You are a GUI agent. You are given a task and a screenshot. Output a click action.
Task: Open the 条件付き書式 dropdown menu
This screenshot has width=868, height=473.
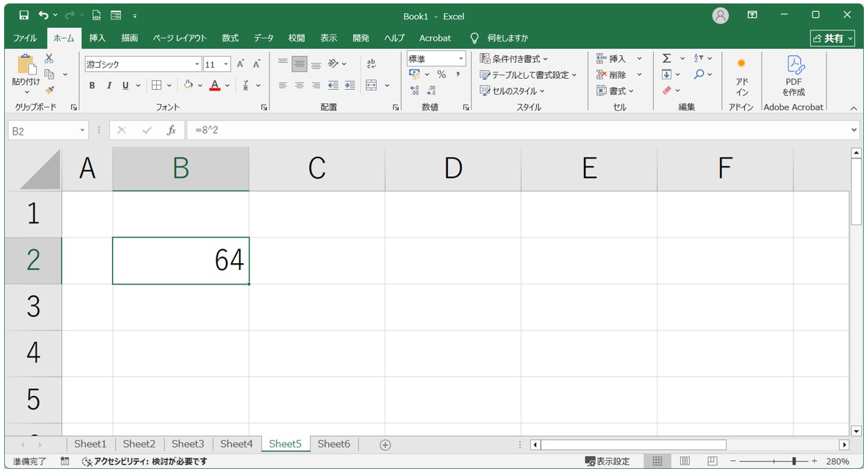pyautogui.click(x=513, y=59)
